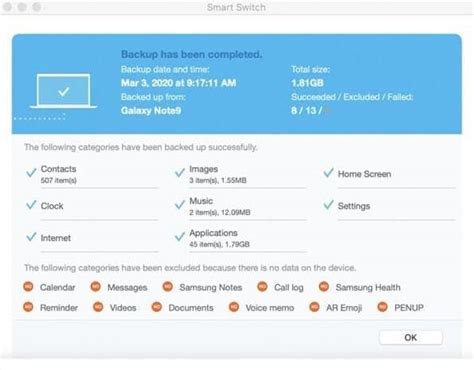This screenshot has width=474, height=370.
Task: Click the checkmark icon next to Contacts
Action: point(31,172)
